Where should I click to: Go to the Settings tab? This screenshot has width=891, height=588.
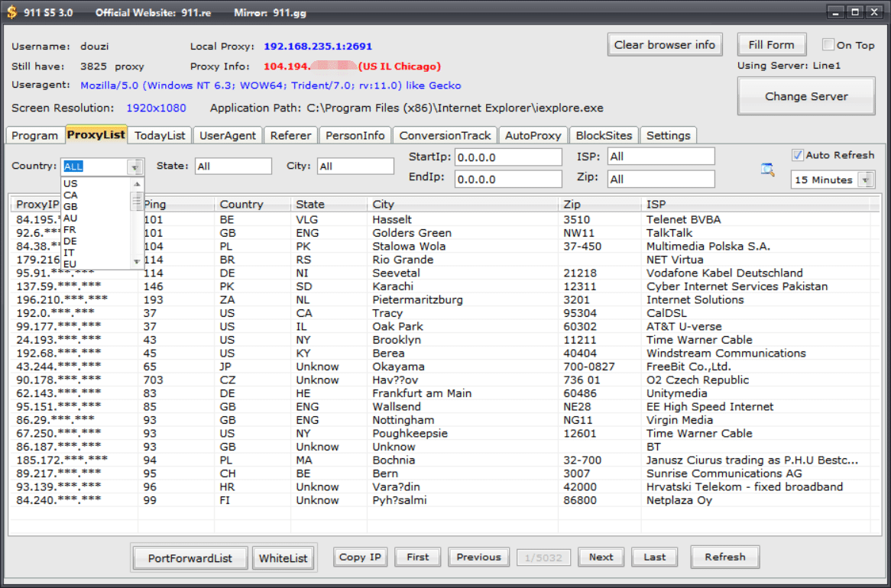[668, 135]
